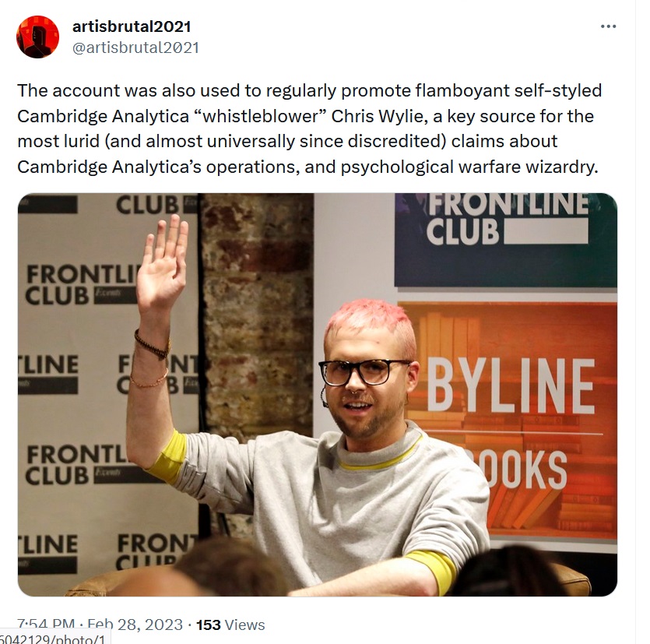Click the Feb 28, 2023 date
Viewport: 650px width, 644px height.
tap(135, 625)
